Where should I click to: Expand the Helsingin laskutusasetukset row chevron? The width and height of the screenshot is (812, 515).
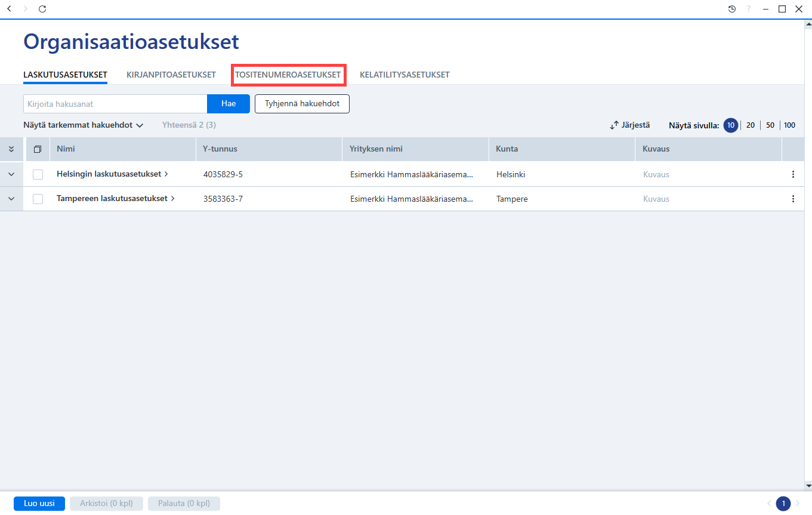(x=11, y=174)
